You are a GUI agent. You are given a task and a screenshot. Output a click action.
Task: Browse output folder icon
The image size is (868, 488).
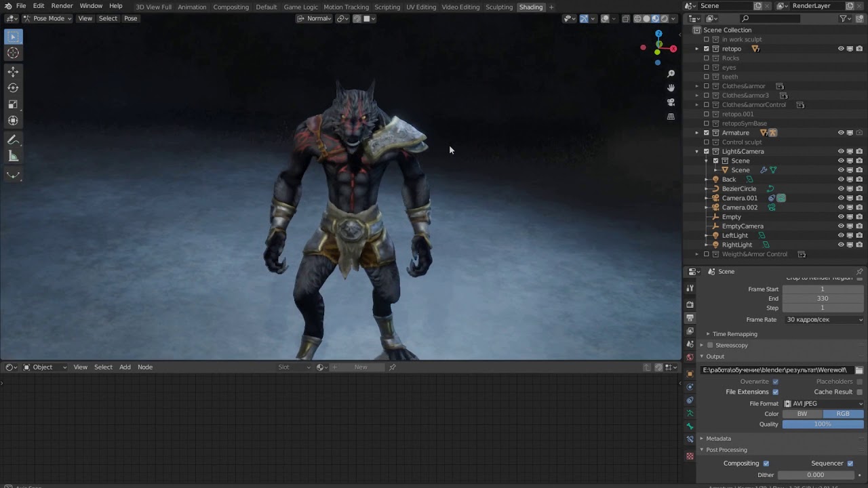859,370
